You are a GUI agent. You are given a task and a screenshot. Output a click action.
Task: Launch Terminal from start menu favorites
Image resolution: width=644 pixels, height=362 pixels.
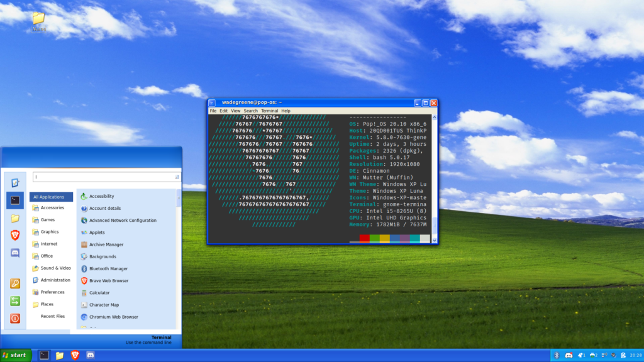15,200
